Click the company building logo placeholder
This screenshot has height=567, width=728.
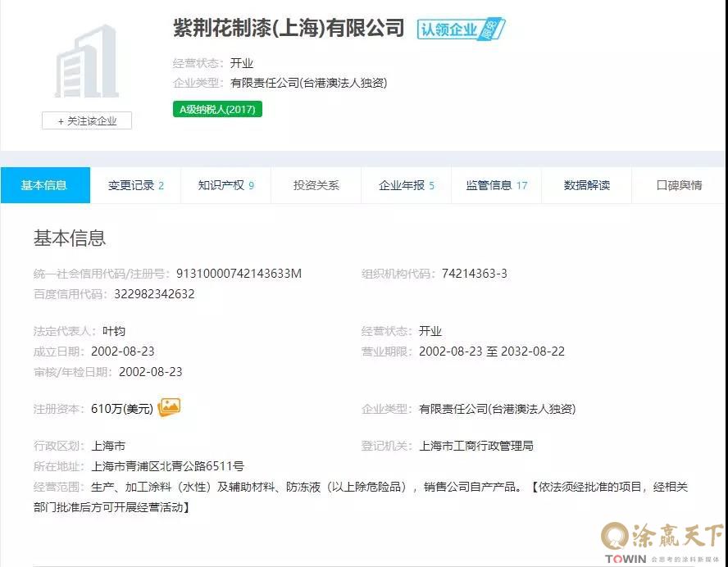(x=87, y=61)
